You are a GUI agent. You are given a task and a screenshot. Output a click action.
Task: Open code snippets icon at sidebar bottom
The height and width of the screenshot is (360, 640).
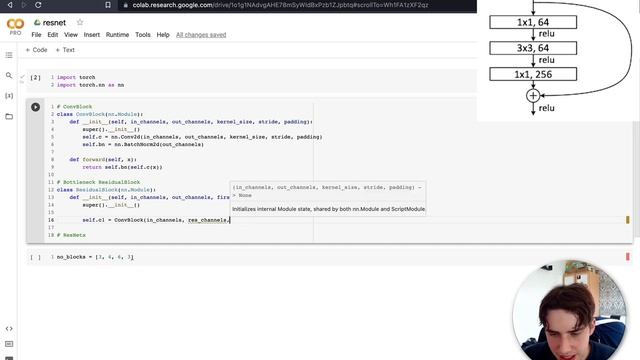(9, 329)
